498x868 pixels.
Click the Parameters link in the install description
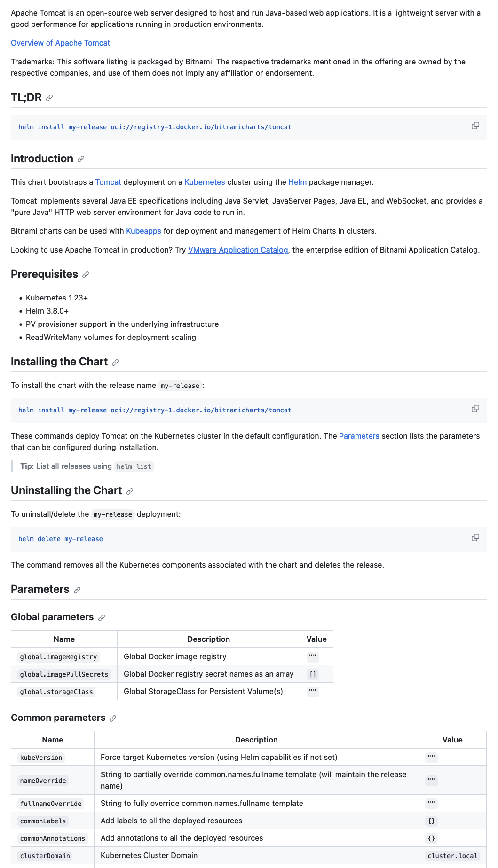point(359,436)
